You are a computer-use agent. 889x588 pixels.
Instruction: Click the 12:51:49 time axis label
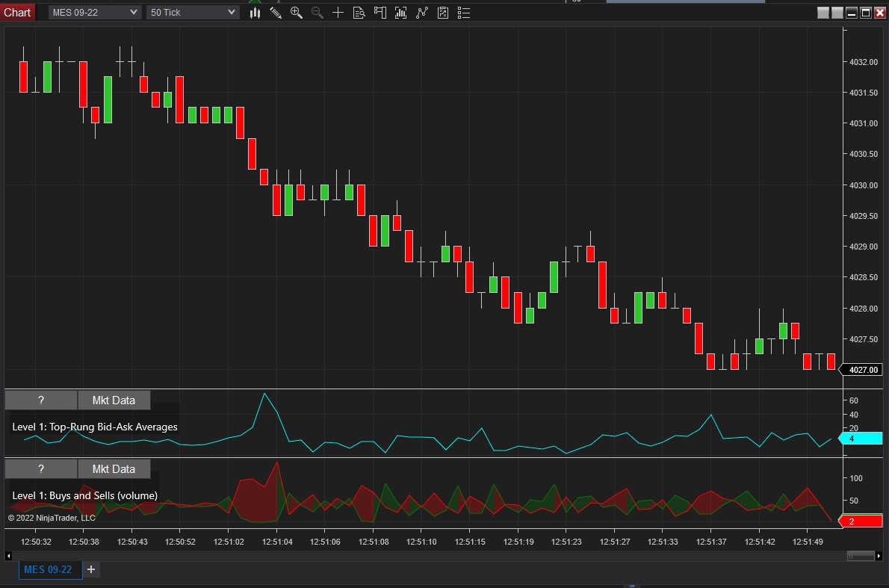808,542
